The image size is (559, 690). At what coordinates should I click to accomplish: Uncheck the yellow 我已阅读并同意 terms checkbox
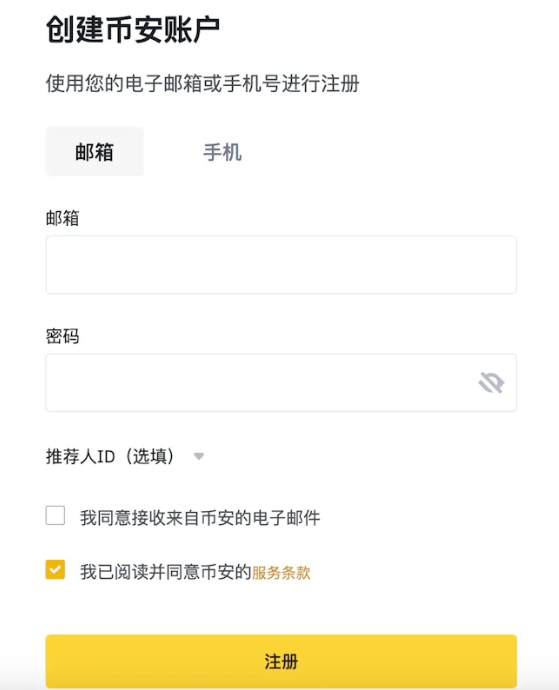[x=55, y=569]
